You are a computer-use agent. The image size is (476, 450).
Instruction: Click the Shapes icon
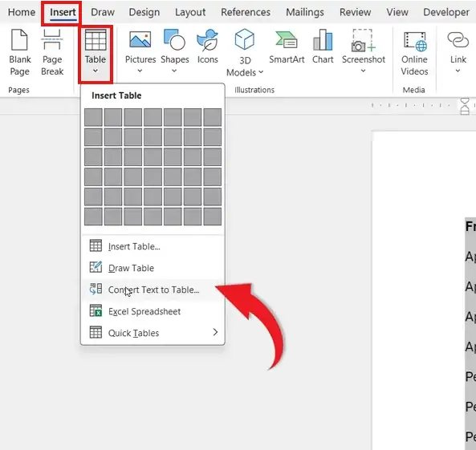pos(174,40)
